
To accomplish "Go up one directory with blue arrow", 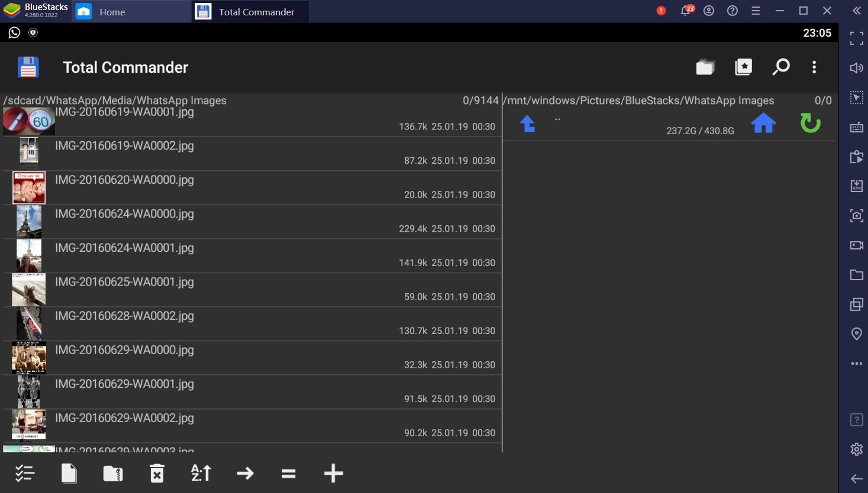I will pyautogui.click(x=527, y=124).
